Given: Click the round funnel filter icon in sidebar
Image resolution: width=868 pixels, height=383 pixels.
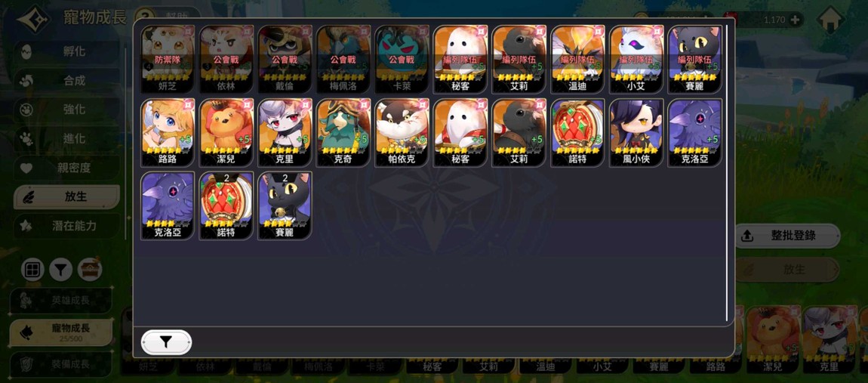Looking at the screenshot, I should pos(61,270).
